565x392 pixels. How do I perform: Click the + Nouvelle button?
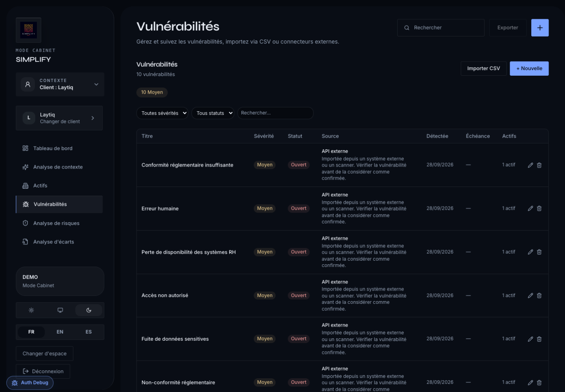click(x=529, y=69)
